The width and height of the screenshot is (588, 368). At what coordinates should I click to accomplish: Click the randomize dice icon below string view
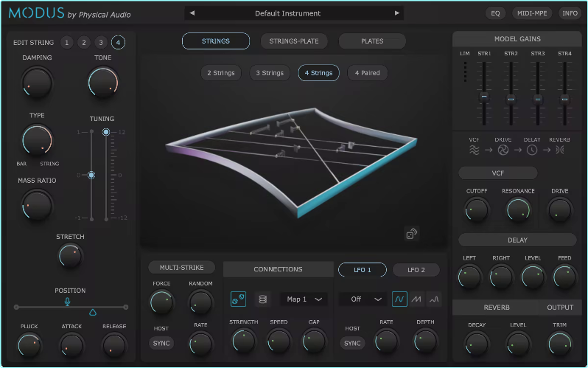coord(412,234)
